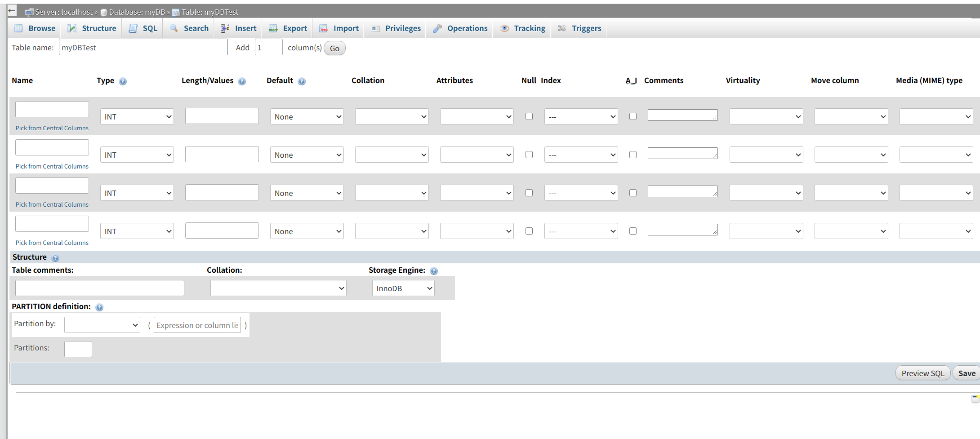Check the A_I checkbox in second row

tap(633, 155)
